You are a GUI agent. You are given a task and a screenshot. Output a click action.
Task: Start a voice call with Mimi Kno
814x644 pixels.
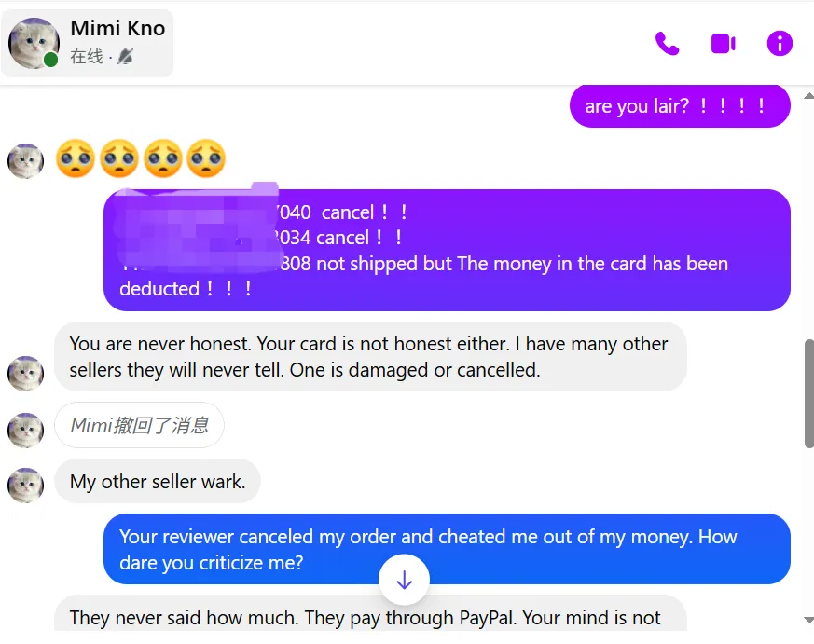click(667, 43)
